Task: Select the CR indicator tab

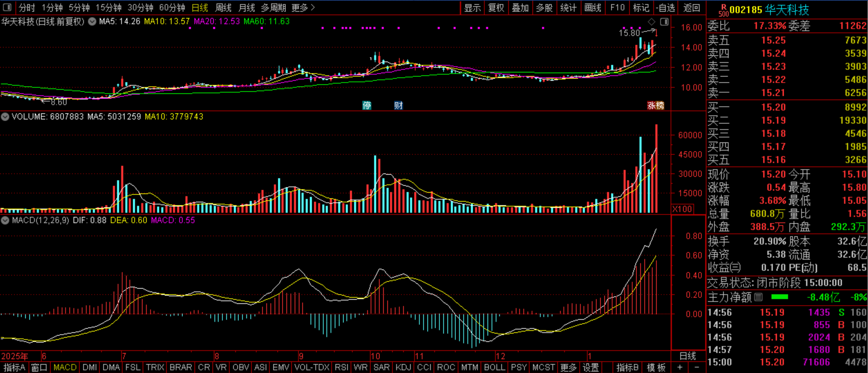Action: click(x=204, y=367)
